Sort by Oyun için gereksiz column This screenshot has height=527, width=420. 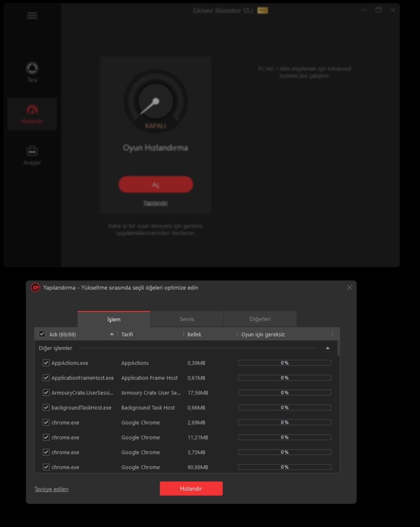(263, 334)
